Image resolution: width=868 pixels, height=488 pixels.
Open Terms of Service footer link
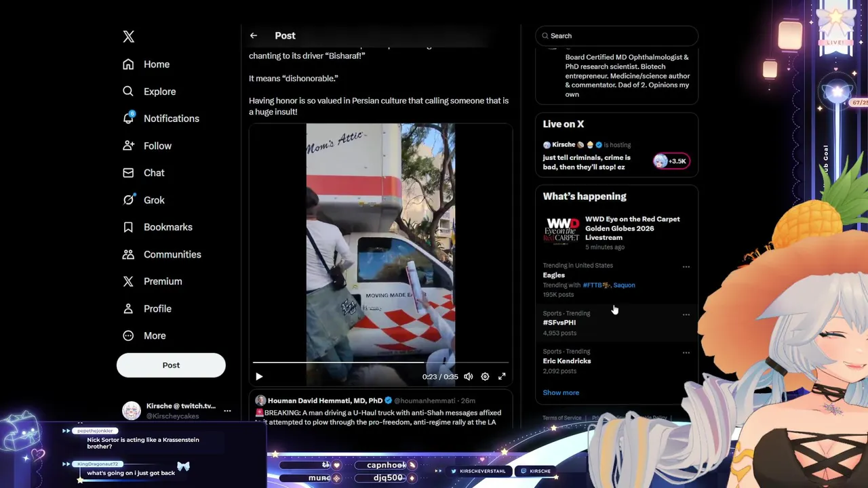click(562, 418)
